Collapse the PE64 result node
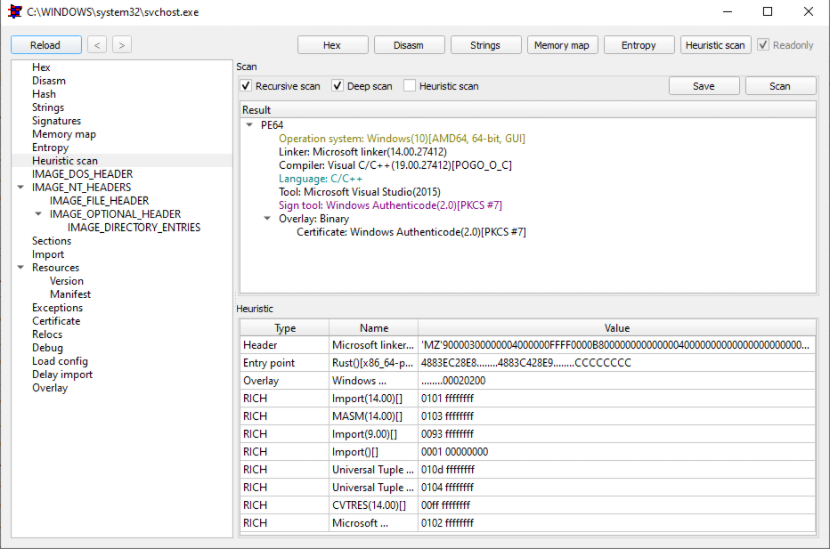This screenshot has height=549, width=830. (x=249, y=125)
